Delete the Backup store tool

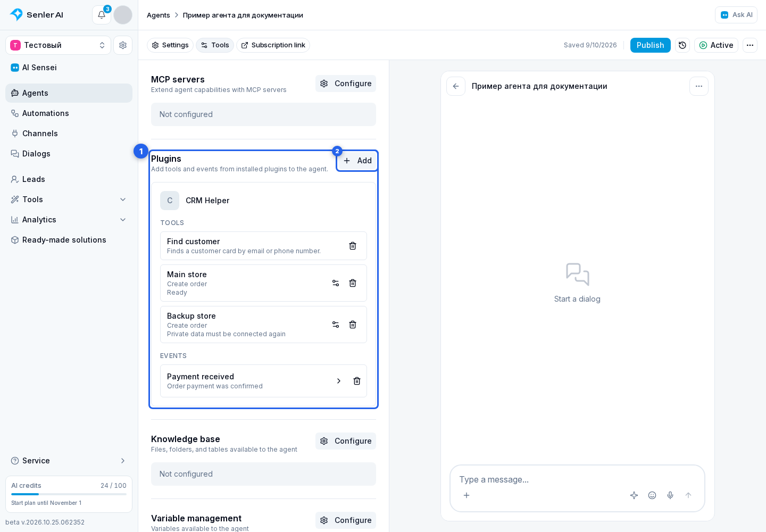click(x=353, y=325)
